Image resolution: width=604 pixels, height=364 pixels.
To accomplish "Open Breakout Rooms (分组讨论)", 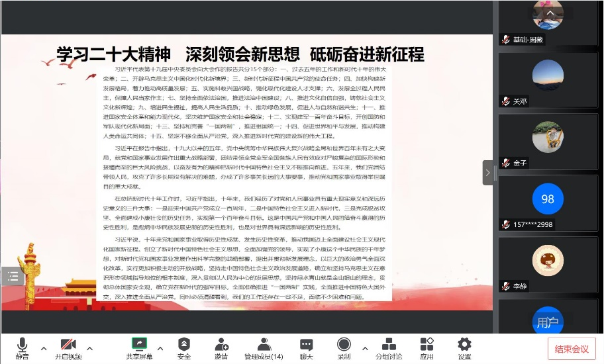I will point(389,347).
